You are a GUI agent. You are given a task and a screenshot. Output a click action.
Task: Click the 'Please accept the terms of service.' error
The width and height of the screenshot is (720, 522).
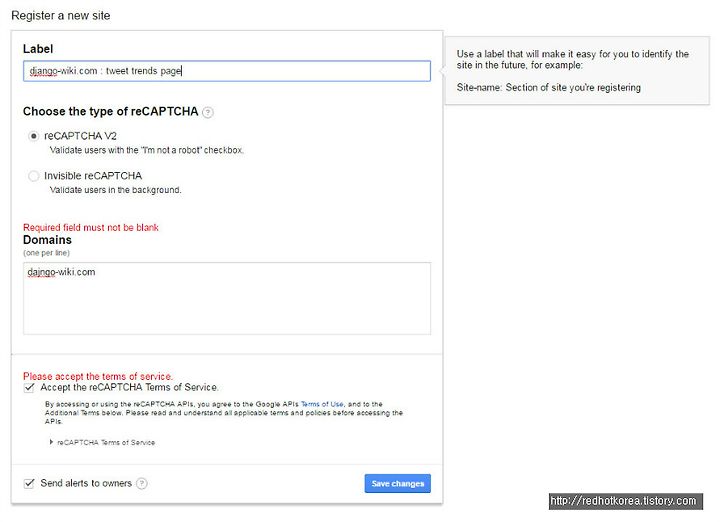pos(98,376)
